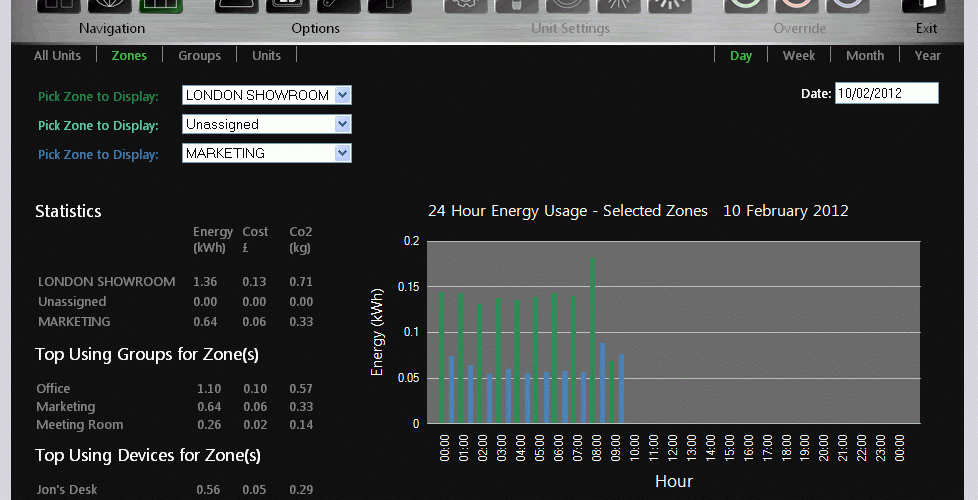The width and height of the screenshot is (978, 500).
Task: Click the red circle Override icon
Action: point(796,6)
